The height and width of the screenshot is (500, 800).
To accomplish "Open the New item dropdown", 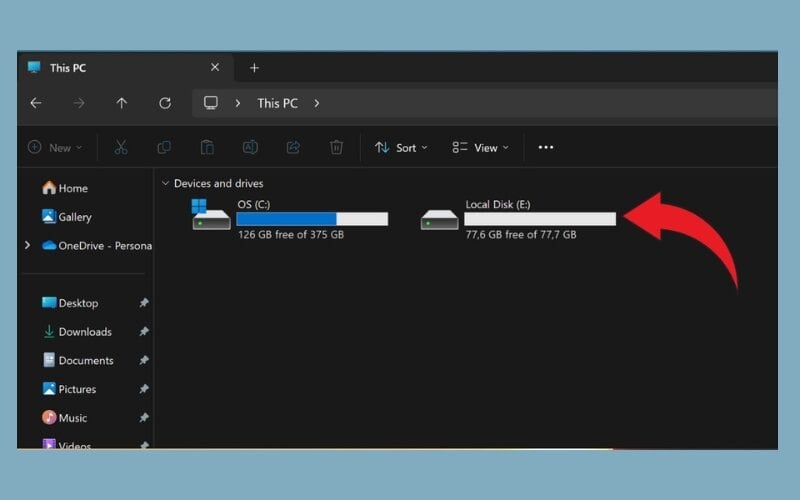I will pyautogui.click(x=55, y=147).
